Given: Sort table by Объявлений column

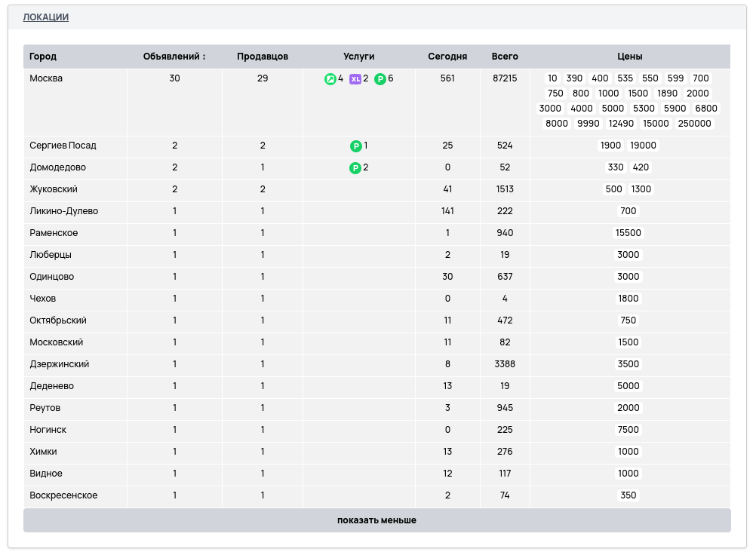Looking at the screenshot, I should pyautogui.click(x=174, y=57).
